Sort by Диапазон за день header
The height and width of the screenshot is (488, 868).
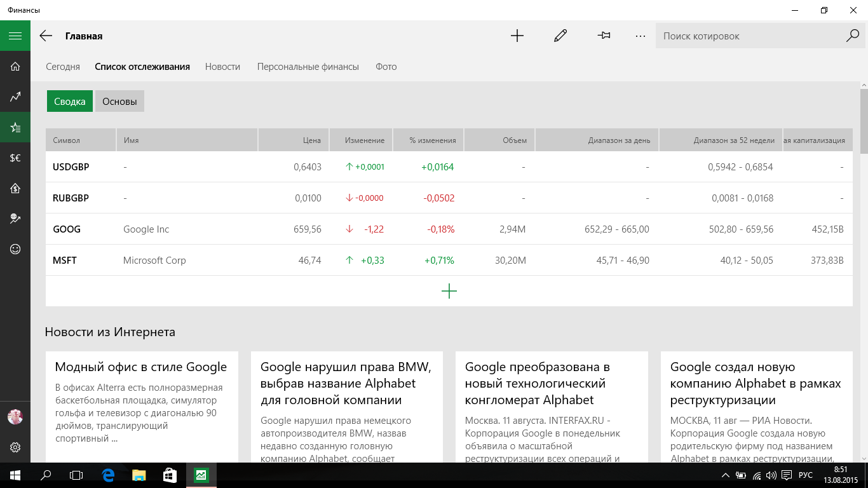tap(597, 140)
